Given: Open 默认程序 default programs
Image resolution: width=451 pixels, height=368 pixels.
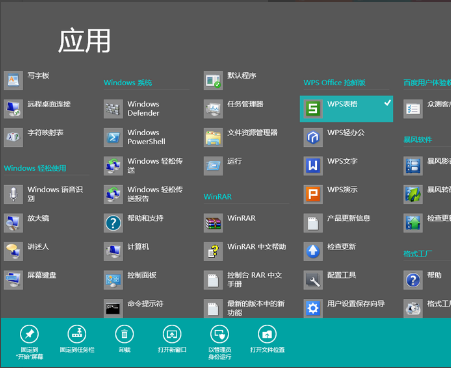Looking at the screenshot, I should (x=230, y=80).
